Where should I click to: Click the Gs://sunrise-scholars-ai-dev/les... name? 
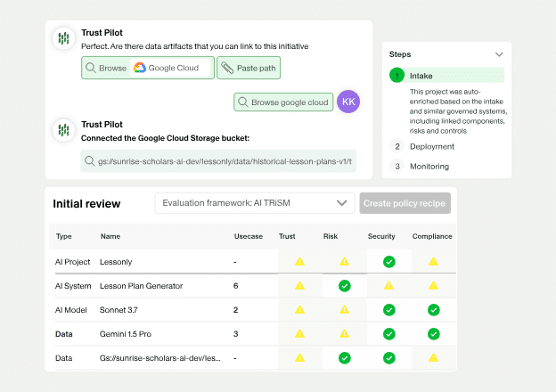click(x=159, y=358)
